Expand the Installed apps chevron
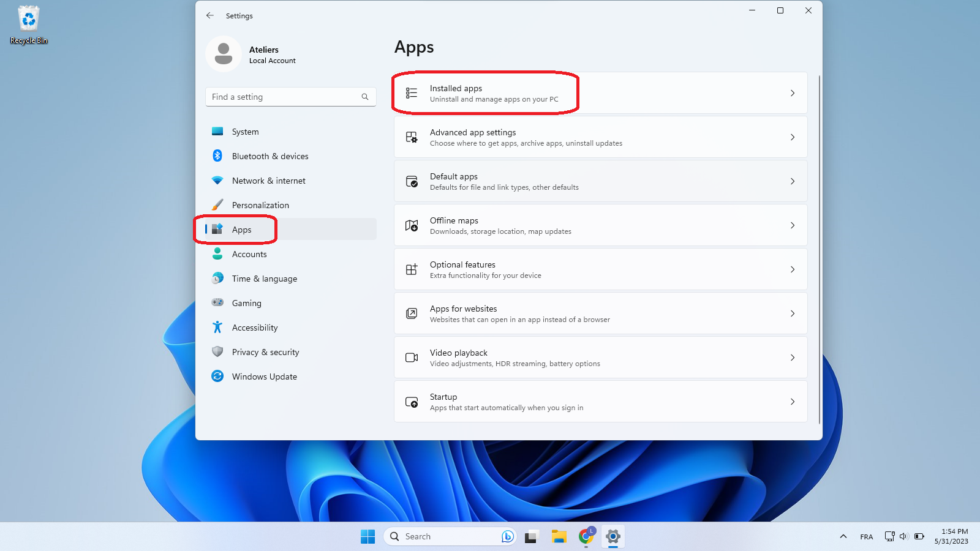The height and width of the screenshot is (551, 980). pyautogui.click(x=792, y=93)
